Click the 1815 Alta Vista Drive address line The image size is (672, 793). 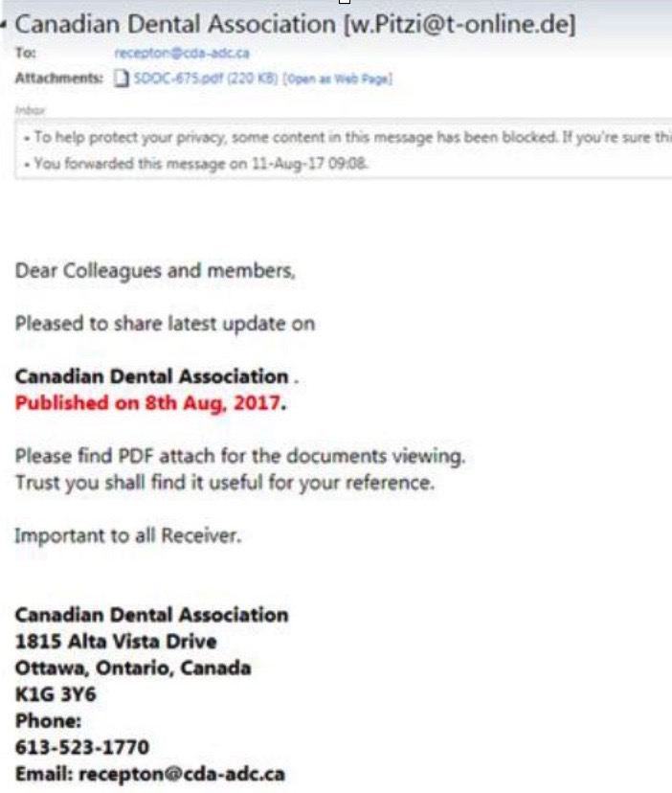116,642
